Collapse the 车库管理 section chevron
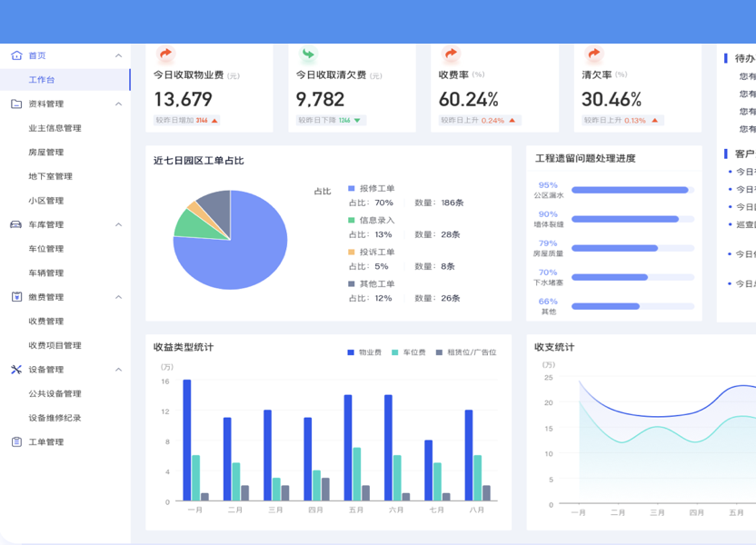The height and width of the screenshot is (545, 756). click(119, 224)
